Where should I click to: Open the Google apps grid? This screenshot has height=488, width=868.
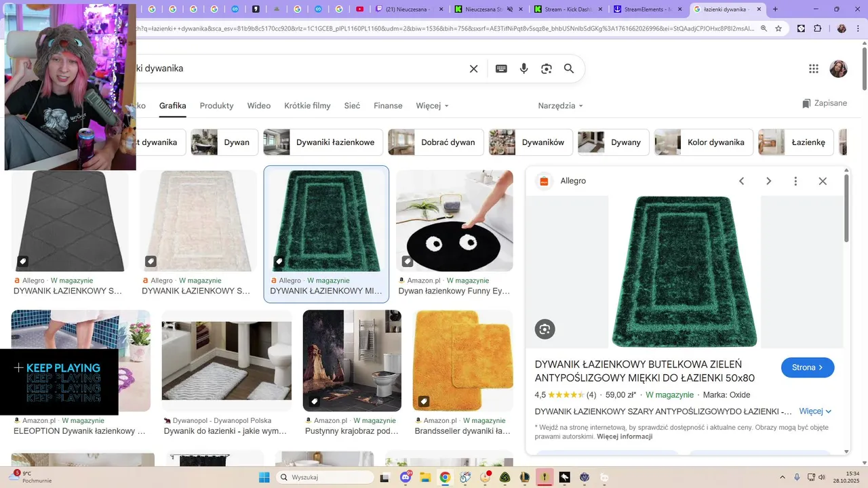tap(814, 68)
